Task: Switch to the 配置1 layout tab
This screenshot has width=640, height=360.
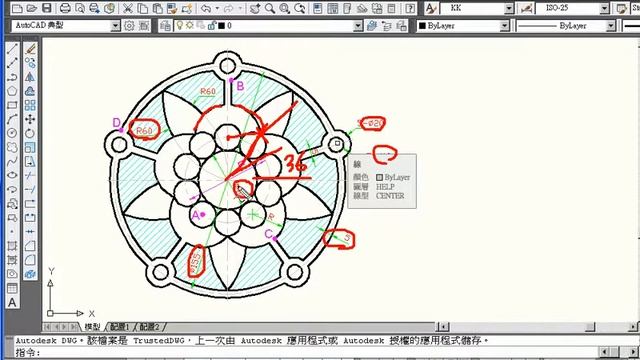Action: 120,327
